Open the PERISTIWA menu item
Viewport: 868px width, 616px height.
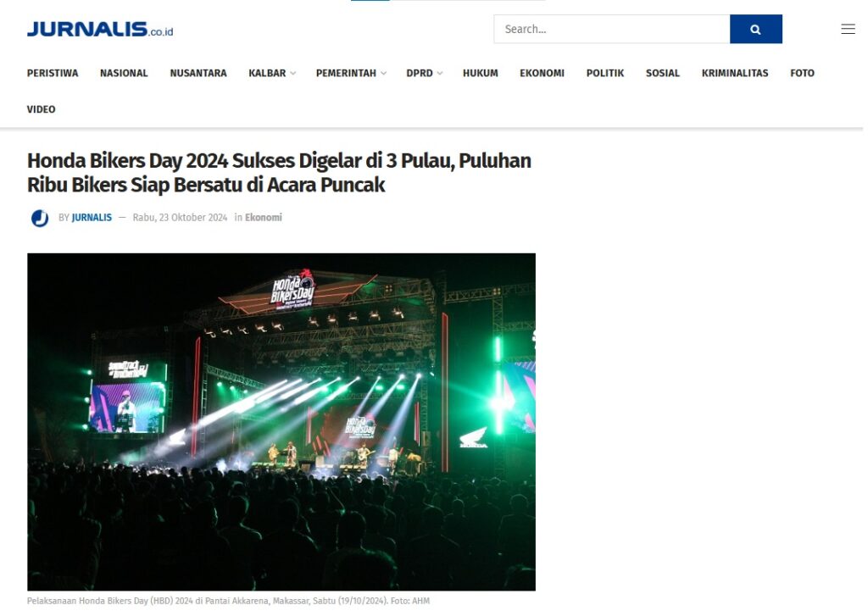tap(53, 73)
